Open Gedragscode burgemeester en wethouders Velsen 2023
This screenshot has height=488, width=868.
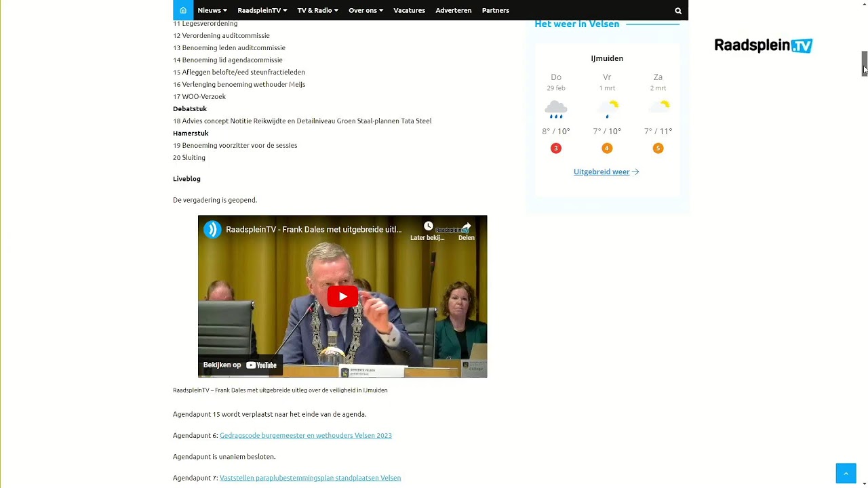click(x=306, y=435)
